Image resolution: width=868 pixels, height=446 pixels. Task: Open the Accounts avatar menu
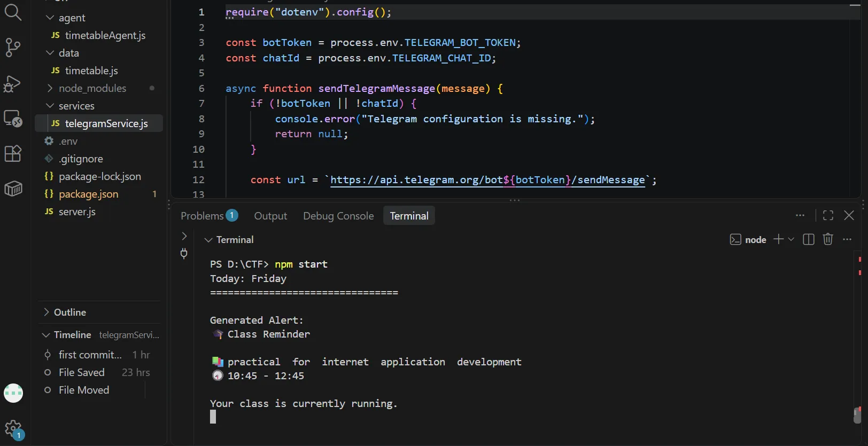pyautogui.click(x=13, y=393)
